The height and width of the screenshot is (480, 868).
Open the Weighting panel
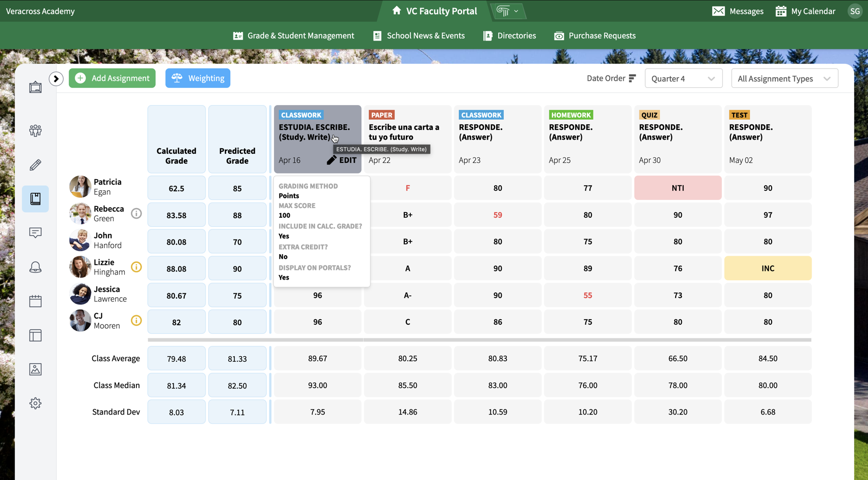click(x=197, y=78)
